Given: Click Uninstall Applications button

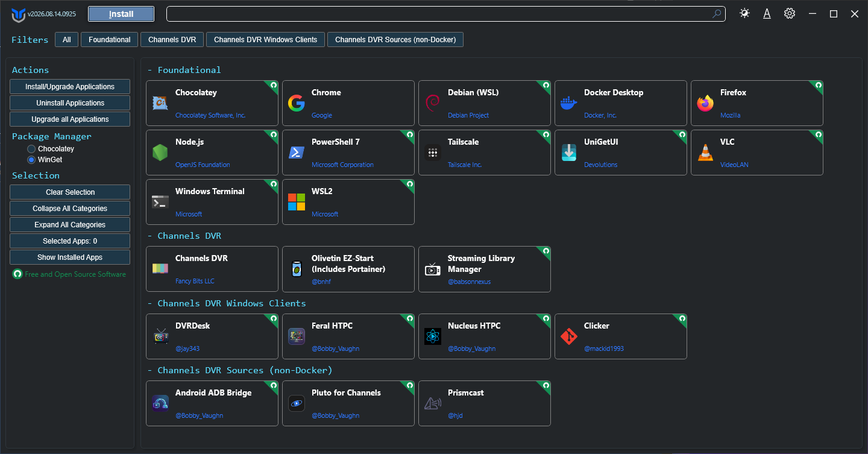Looking at the screenshot, I should coord(70,103).
